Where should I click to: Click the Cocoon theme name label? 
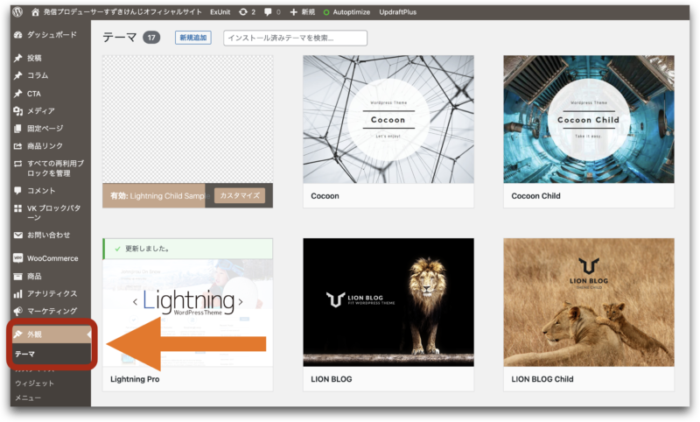tap(325, 196)
